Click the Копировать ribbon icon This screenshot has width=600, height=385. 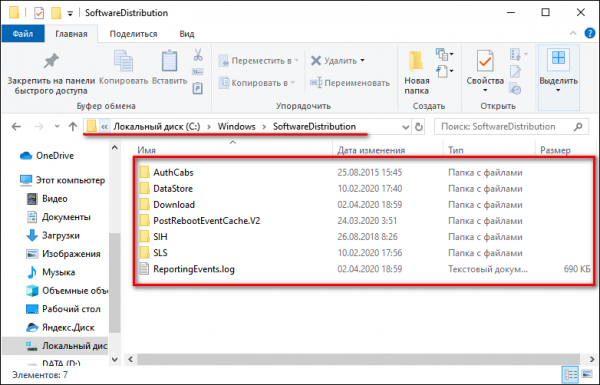123,60
